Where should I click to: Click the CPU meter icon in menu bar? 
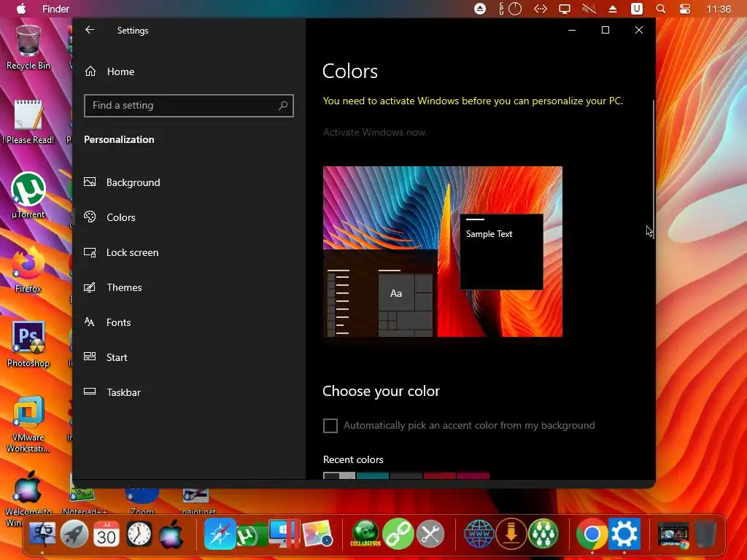coord(510,9)
